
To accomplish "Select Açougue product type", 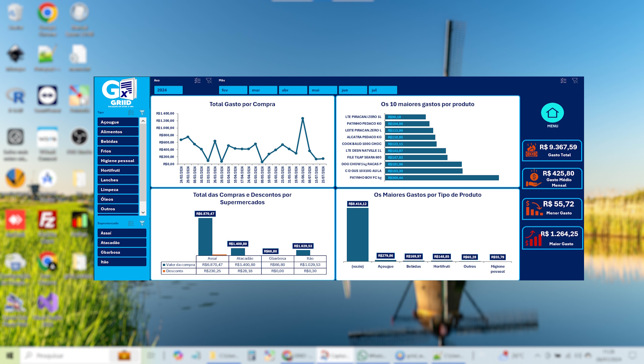I will 118,122.
